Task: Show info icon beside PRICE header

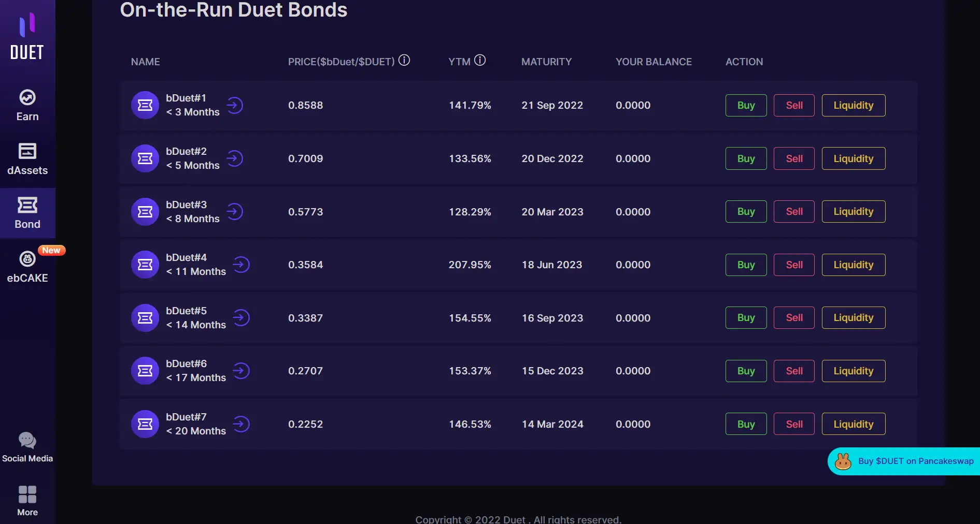Action: (x=404, y=60)
